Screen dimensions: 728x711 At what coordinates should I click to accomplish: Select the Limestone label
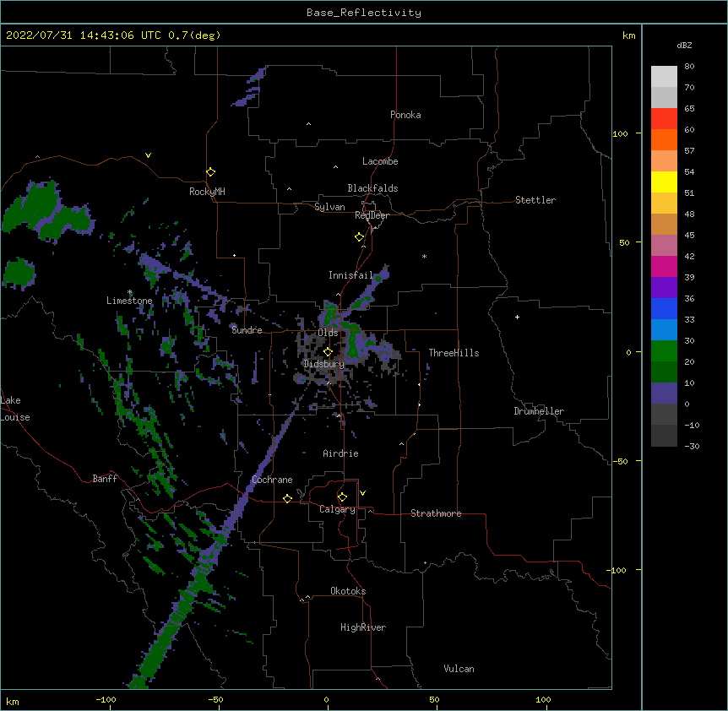[129, 301]
